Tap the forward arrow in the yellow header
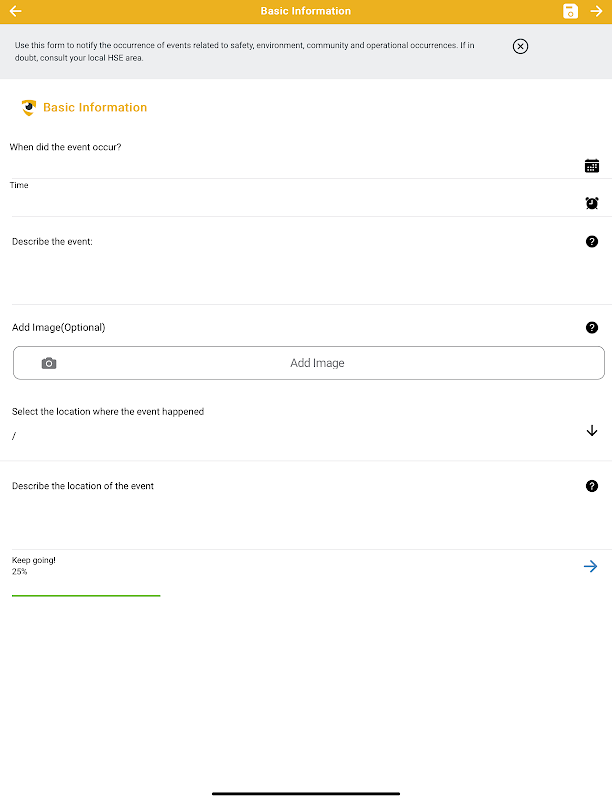 tap(597, 11)
